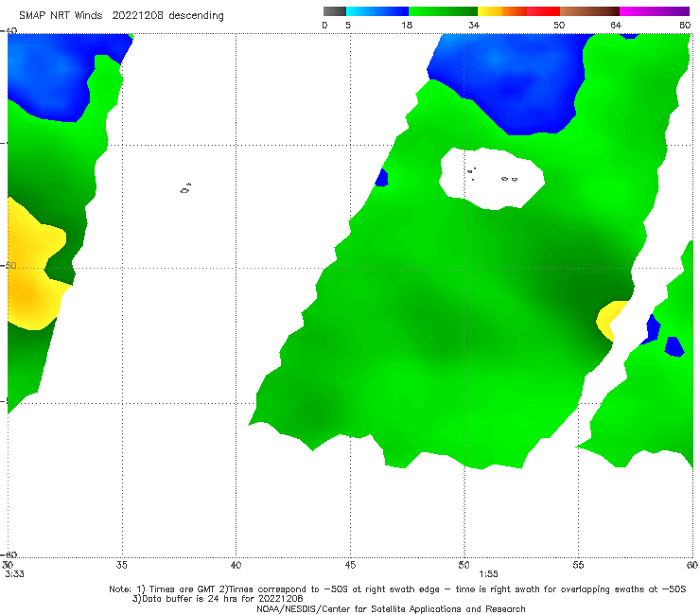Click the color bar label '5'
The image size is (700, 615).
click(x=348, y=25)
